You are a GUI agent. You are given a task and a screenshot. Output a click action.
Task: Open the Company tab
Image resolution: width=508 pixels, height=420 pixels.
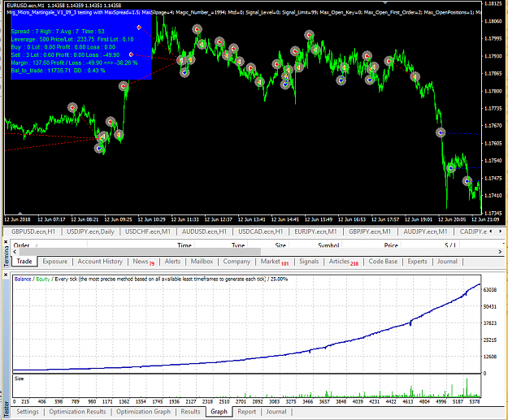coord(237,262)
